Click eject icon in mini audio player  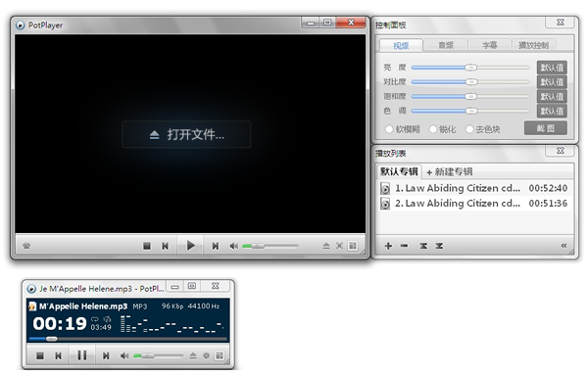[x=193, y=355]
